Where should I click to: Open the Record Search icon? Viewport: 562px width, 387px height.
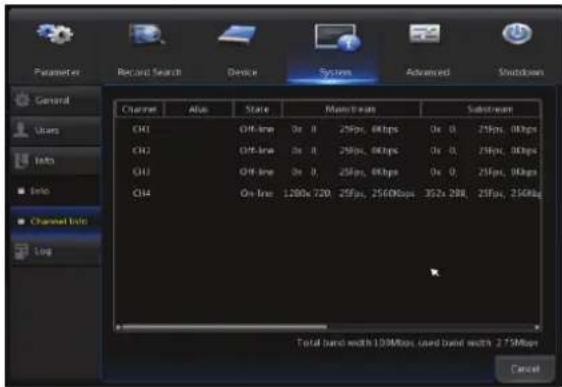pos(147,35)
